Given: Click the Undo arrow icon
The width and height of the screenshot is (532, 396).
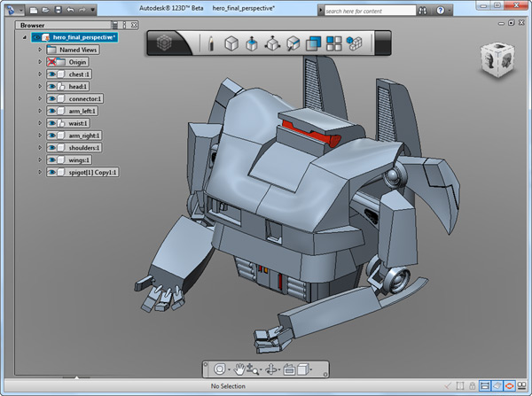Looking at the screenshot, I should pos(71,11).
